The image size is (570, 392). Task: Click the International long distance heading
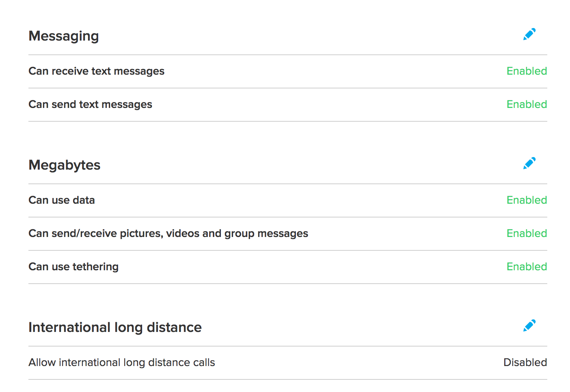(115, 327)
